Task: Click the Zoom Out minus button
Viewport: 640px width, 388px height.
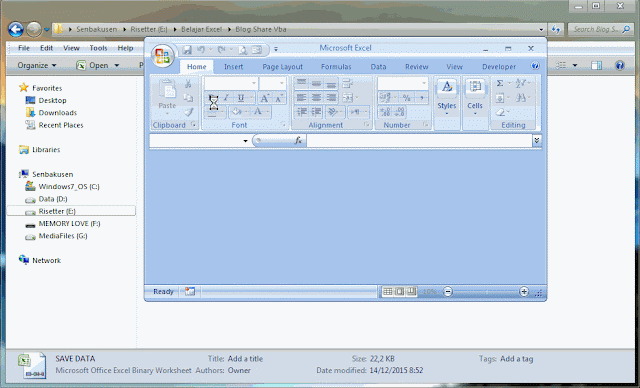Action: pos(448,291)
